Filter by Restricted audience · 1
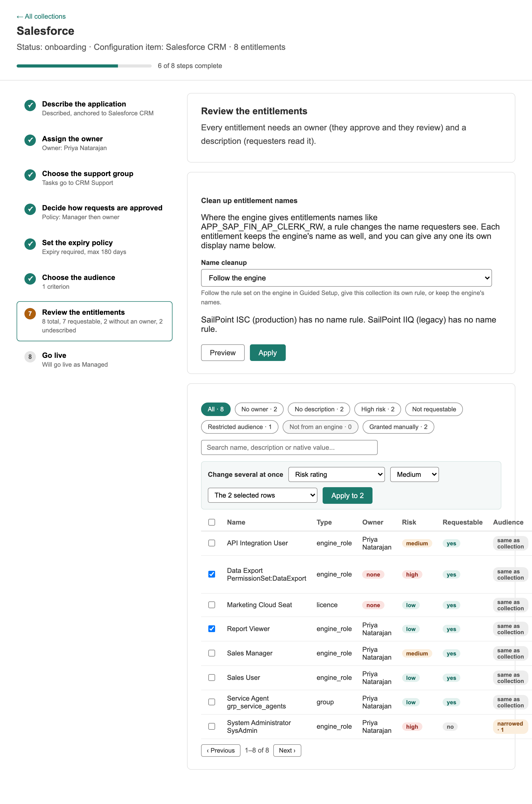This screenshot has height=804, width=532. click(240, 427)
